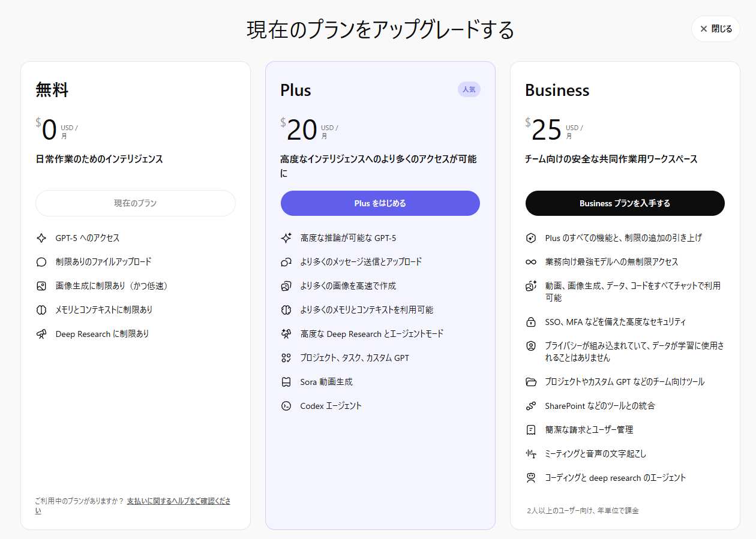
Task: Open the 支払いに関するヘルプ link
Action: (178, 501)
